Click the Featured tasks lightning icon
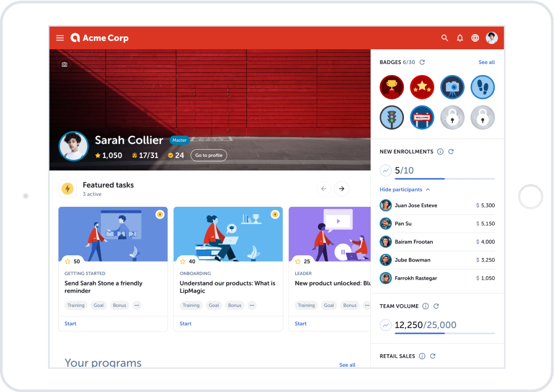Viewport: 554px width, 392px height. click(x=67, y=189)
